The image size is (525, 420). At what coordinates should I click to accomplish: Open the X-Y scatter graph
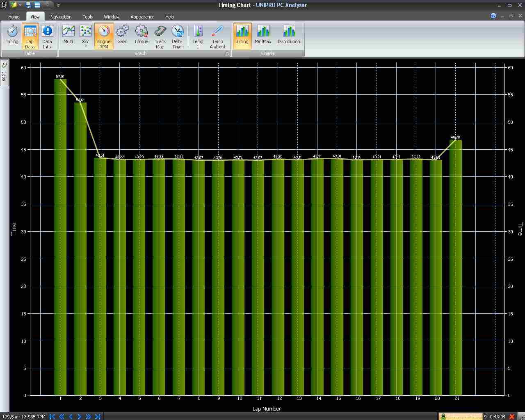85,34
